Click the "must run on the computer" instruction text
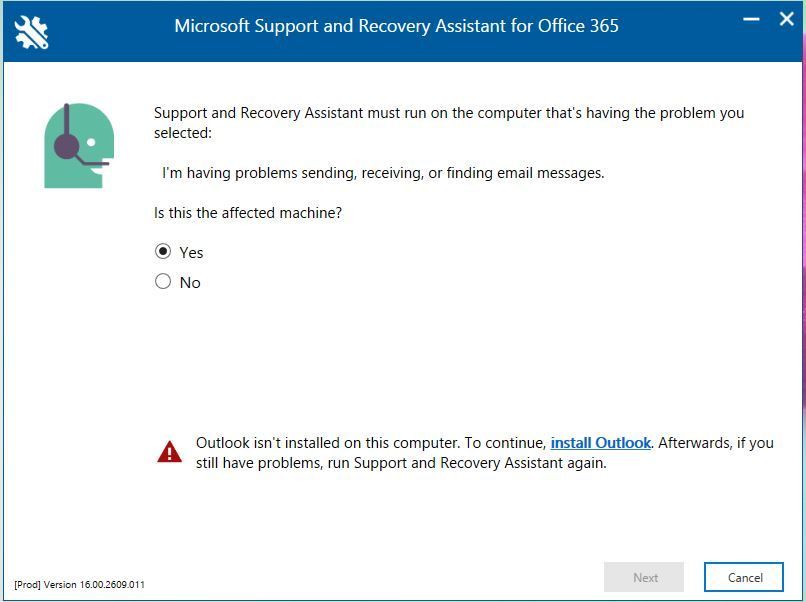The image size is (806, 602). tap(449, 113)
